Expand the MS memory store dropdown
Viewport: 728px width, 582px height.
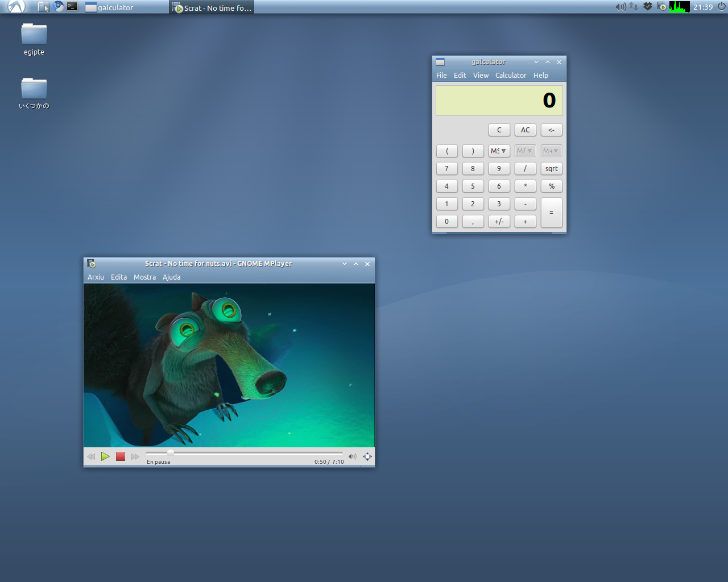click(x=499, y=151)
